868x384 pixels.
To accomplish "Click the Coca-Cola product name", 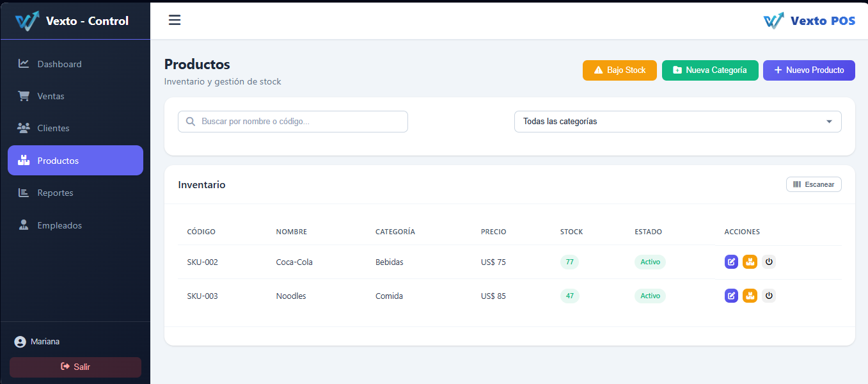I will point(294,262).
